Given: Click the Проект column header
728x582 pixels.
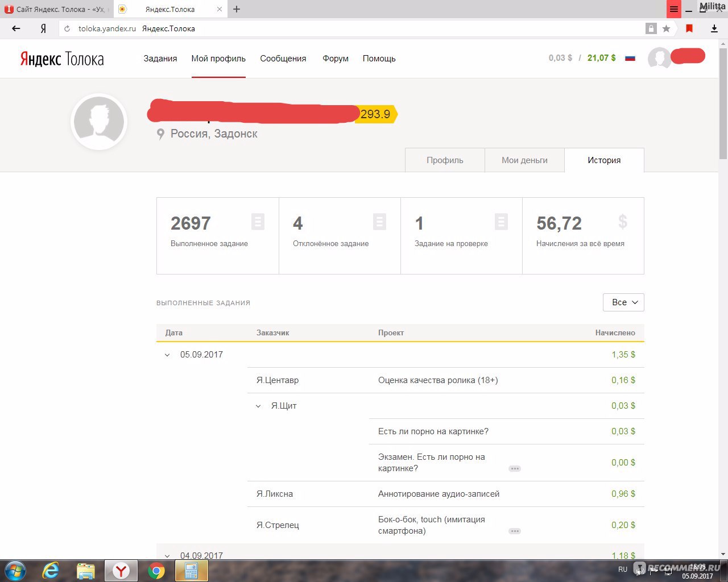Looking at the screenshot, I should pyautogui.click(x=391, y=333).
